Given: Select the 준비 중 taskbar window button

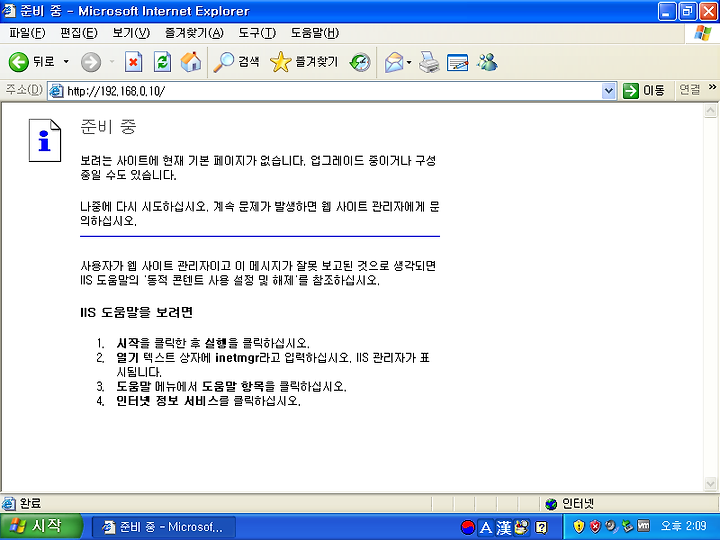Looking at the screenshot, I should coord(164,527).
